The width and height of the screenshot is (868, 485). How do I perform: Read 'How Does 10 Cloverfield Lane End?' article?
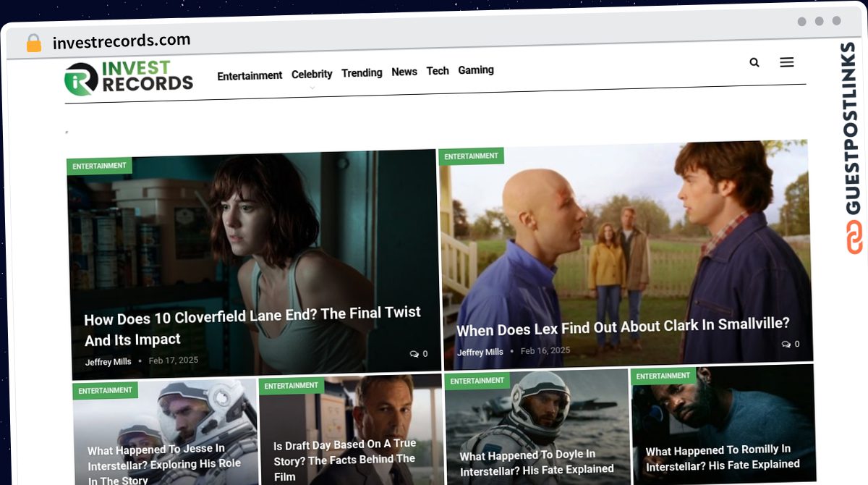tap(252, 326)
